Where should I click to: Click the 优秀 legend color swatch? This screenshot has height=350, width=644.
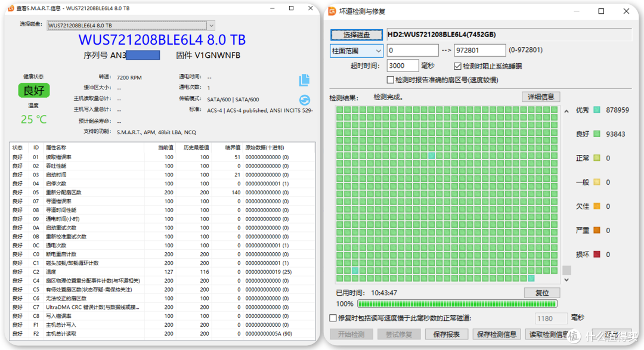pyautogui.click(x=597, y=110)
